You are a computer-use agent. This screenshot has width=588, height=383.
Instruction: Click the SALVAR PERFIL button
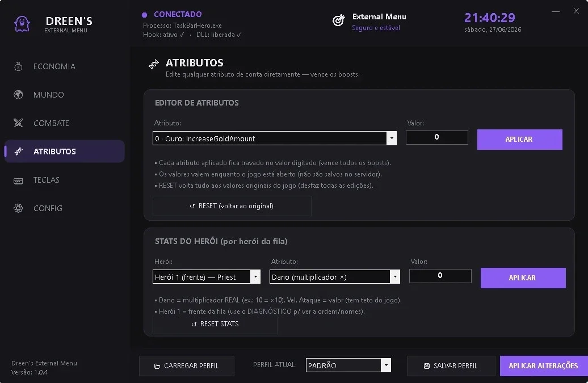(x=451, y=366)
